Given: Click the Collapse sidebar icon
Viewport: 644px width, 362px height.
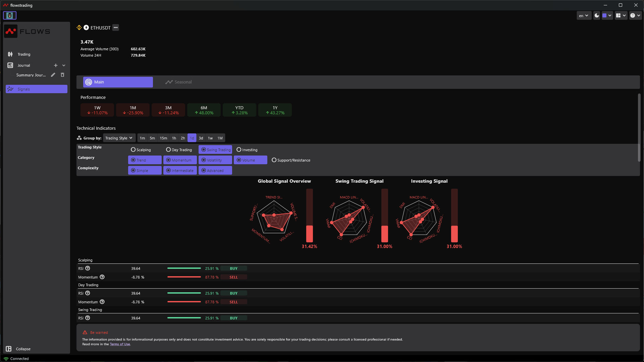Looking at the screenshot, I should [x=9, y=349].
